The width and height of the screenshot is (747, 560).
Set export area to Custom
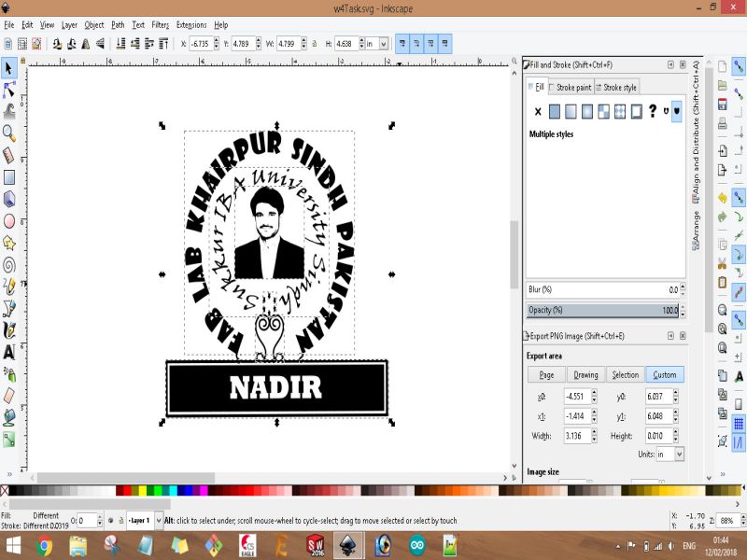[665, 375]
